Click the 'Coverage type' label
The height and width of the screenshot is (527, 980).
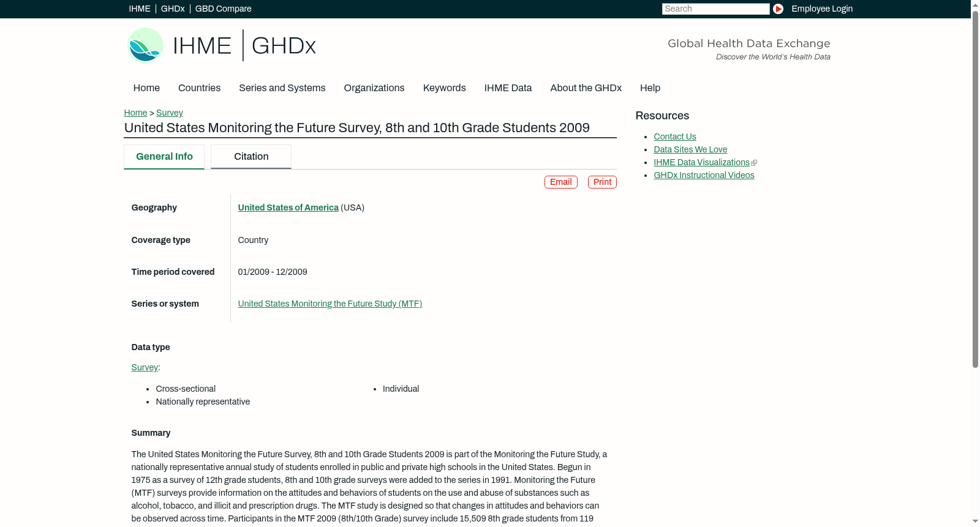pyautogui.click(x=160, y=240)
